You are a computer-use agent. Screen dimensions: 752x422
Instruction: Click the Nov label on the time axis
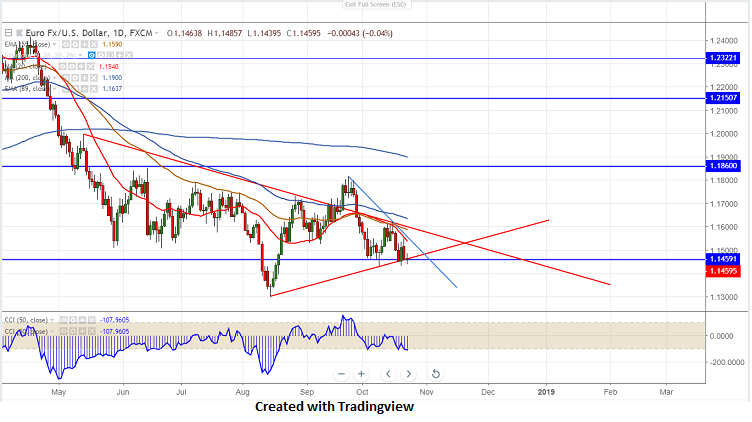pos(426,392)
